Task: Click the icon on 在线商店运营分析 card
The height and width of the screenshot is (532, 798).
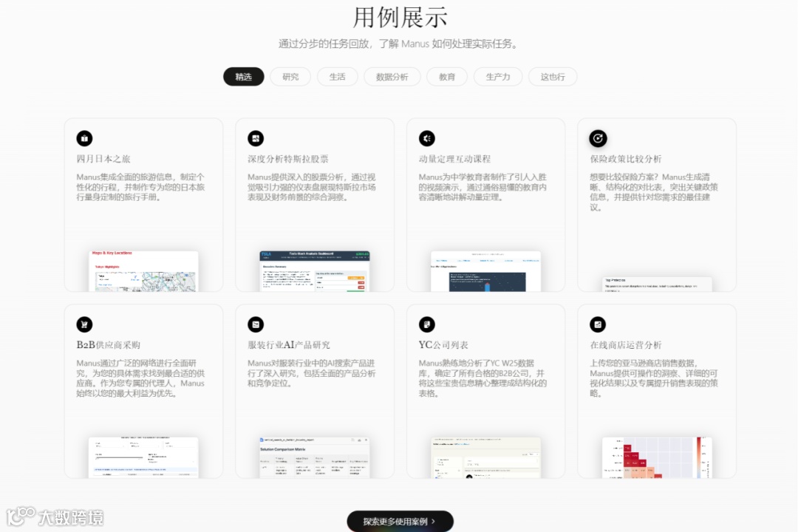Action: coord(598,324)
